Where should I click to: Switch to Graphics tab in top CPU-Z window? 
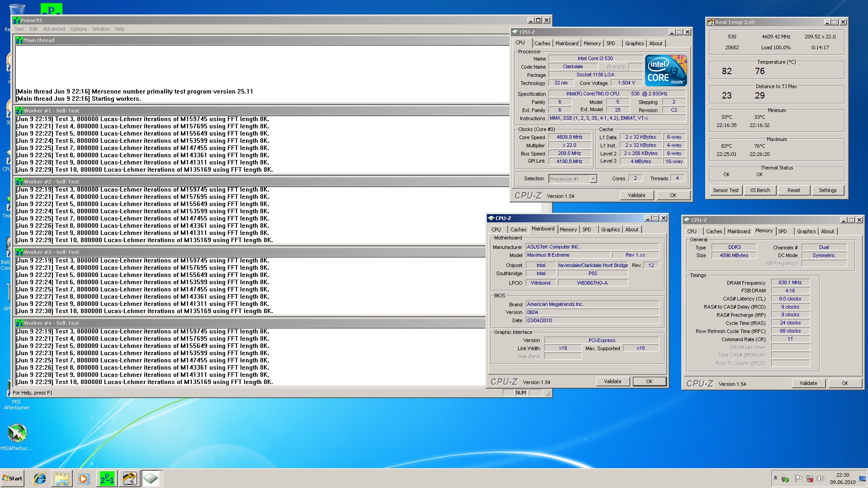(634, 43)
